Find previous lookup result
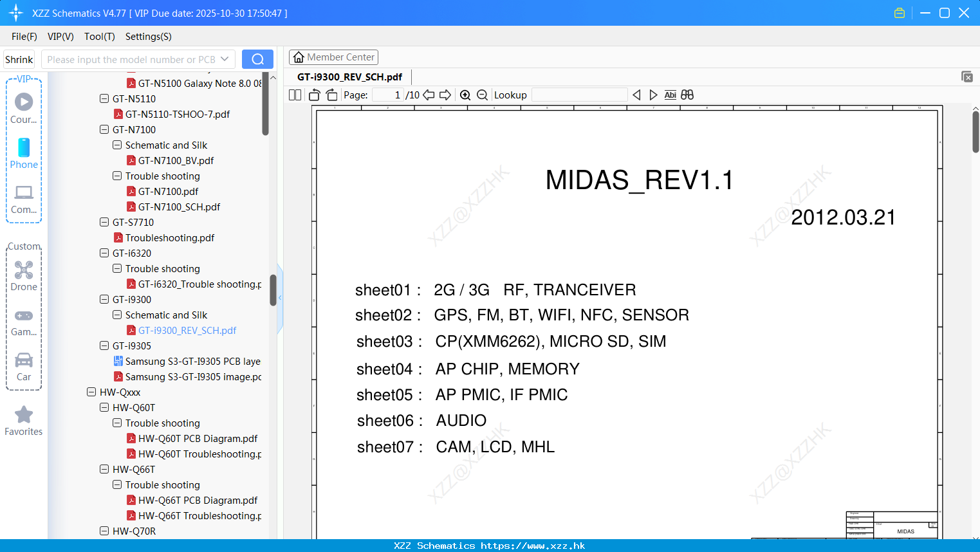980x552 pixels. pos(636,95)
